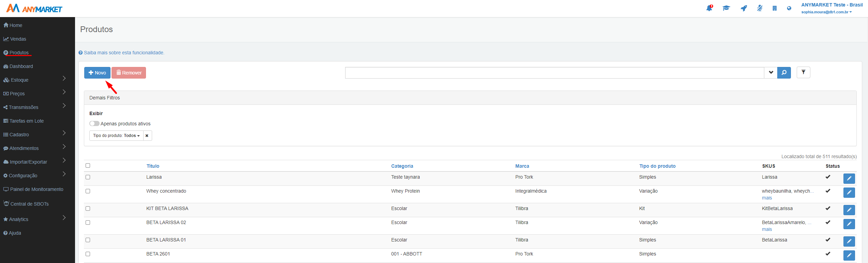
Task: Open Painel de Monitoramento in sidebar
Action: 33,189
